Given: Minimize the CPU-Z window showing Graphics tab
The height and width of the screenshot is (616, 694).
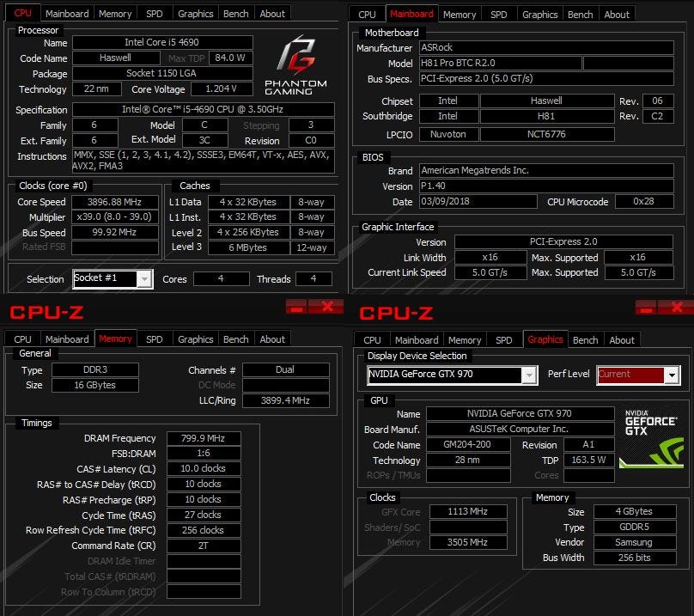Looking at the screenshot, I should [x=647, y=308].
